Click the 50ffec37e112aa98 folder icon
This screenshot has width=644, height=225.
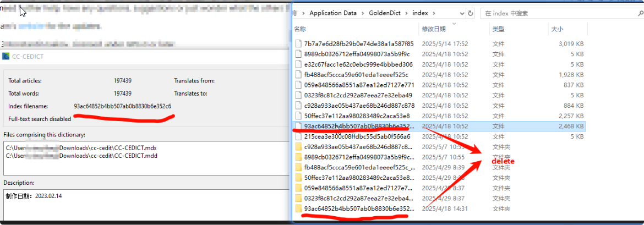tap(298, 178)
